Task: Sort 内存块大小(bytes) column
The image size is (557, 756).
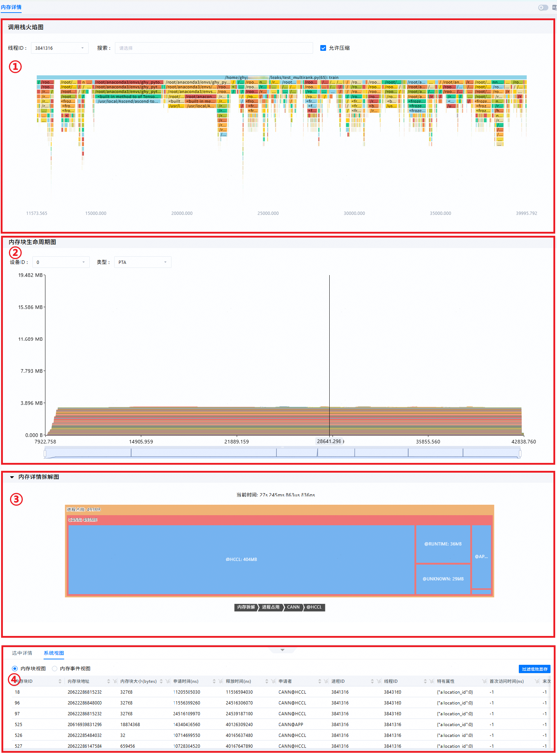Action: click(161, 681)
